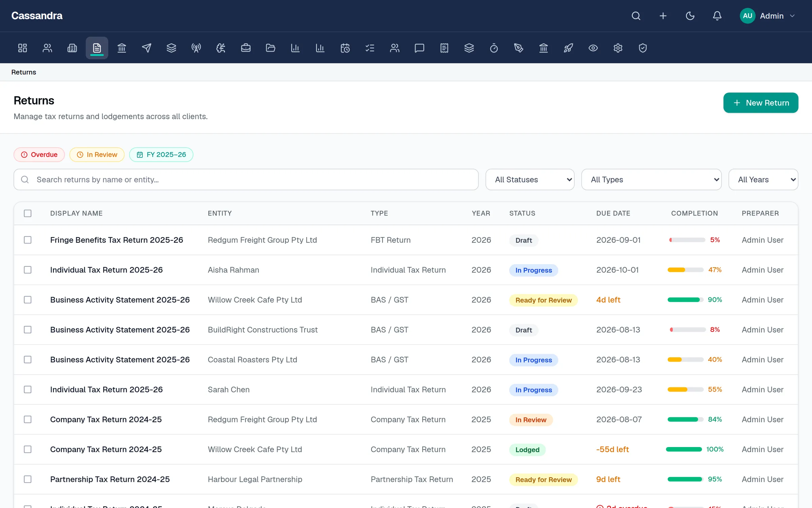
Task: Open the All Statuses dropdown
Action: 530,179
